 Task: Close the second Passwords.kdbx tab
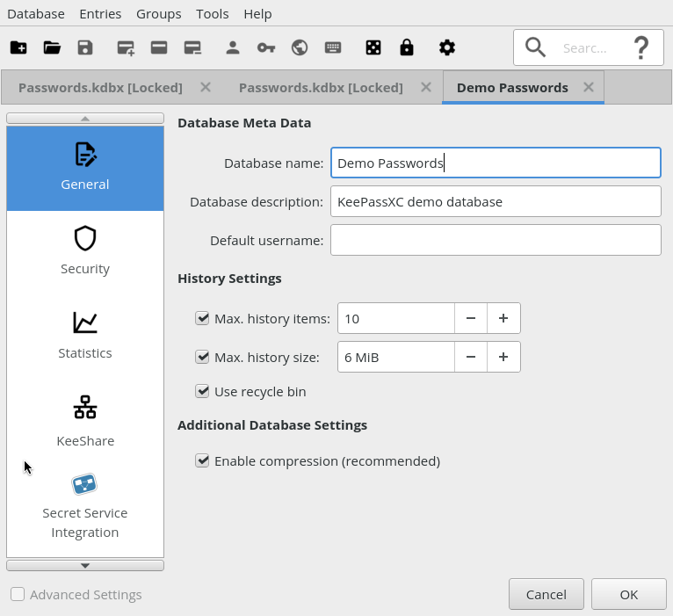point(426,87)
